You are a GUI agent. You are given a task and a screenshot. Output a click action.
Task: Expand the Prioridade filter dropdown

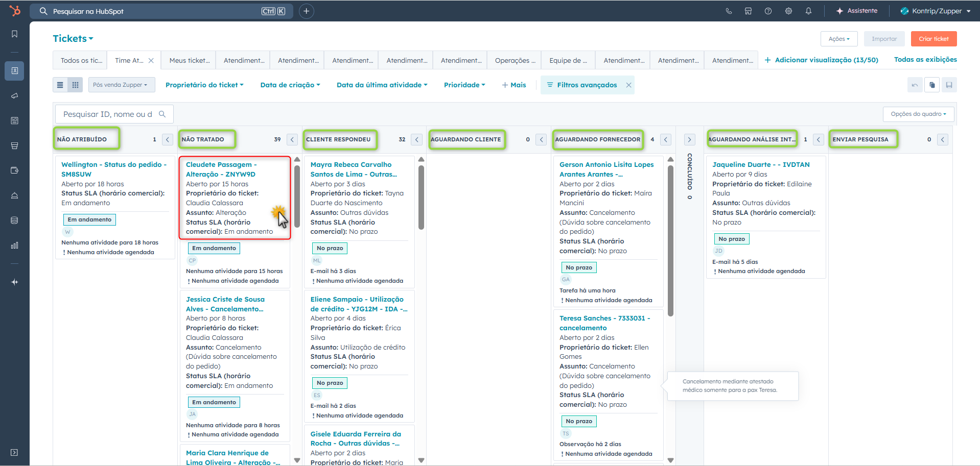pos(464,85)
